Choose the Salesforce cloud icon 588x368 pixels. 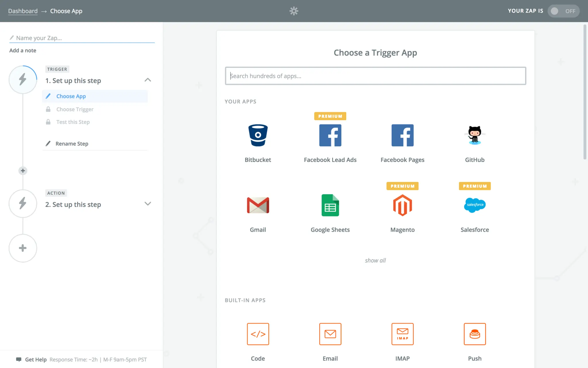point(475,205)
